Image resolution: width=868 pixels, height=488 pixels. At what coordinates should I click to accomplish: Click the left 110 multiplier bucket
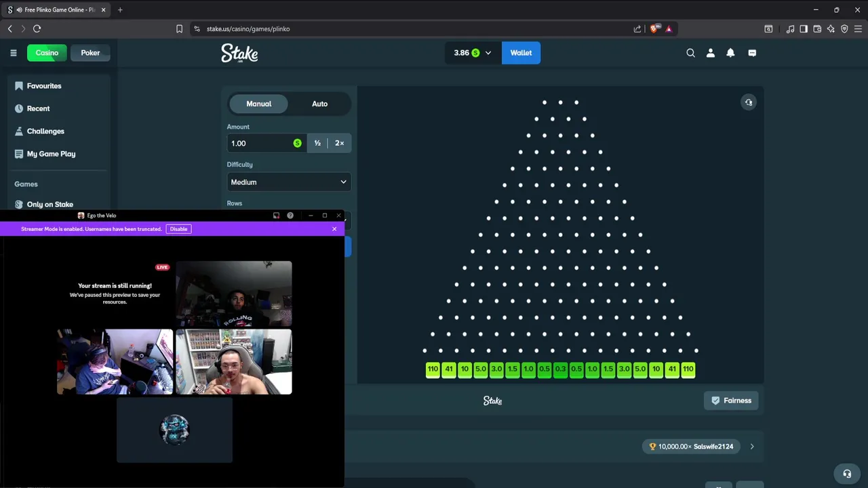point(433,369)
